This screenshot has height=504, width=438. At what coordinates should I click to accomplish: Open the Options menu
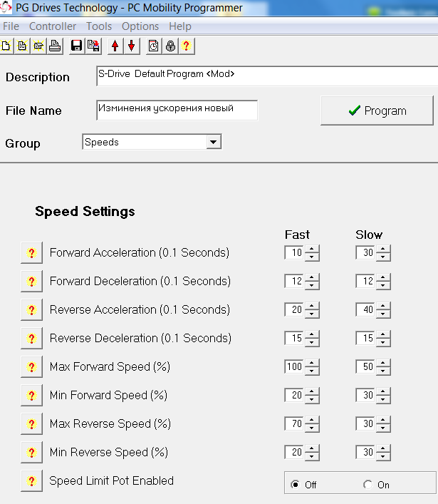140,26
